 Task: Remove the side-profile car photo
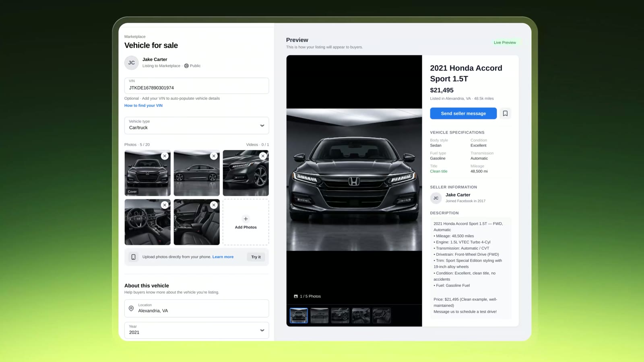click(214, 156)
